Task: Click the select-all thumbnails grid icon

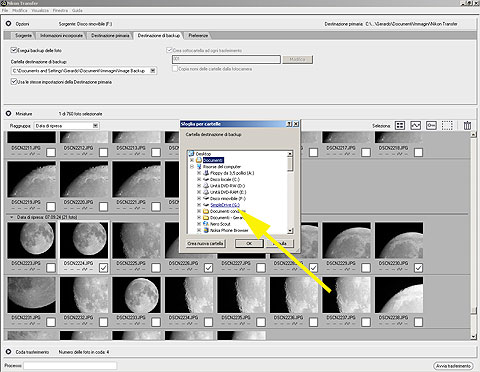Action: tap(400, 126)
